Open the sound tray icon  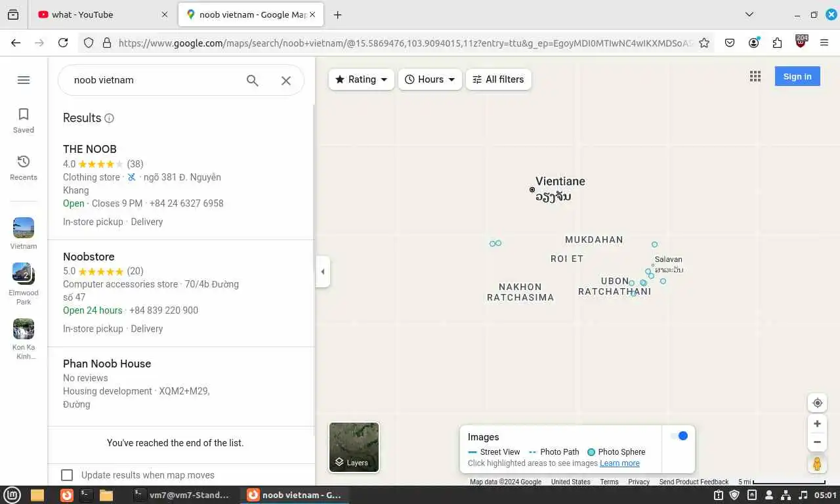[x=803, y=495]
